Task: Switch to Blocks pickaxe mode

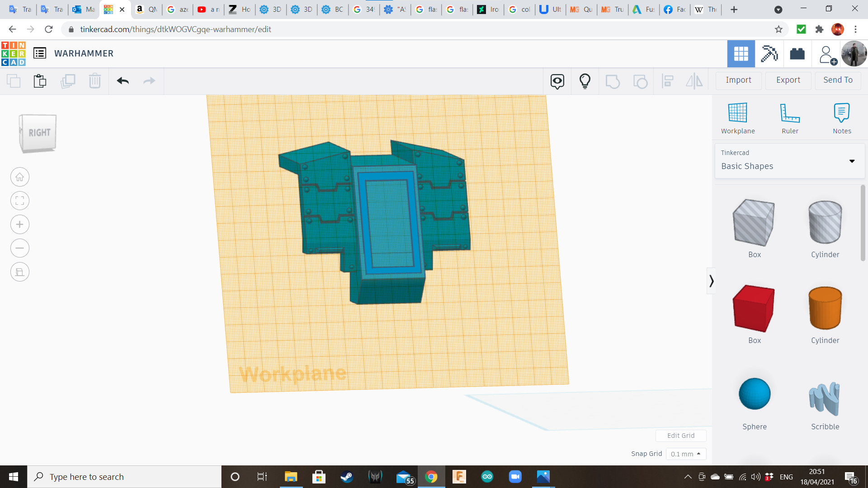Action: pos(769,54)
